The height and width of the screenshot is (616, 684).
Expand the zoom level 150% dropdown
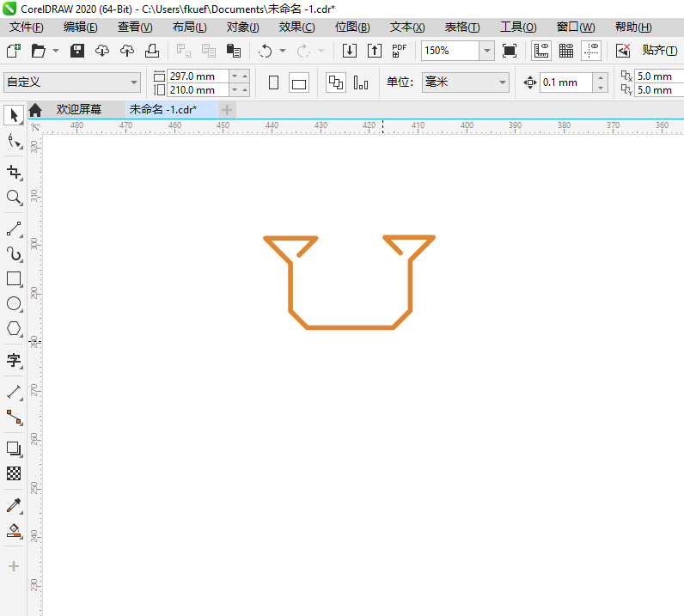(x=487, y=51)
